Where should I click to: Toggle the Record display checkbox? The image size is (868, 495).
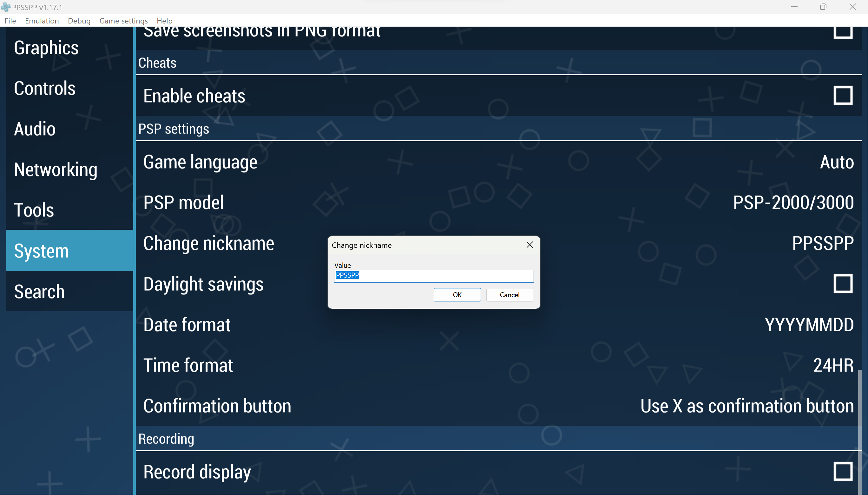tap(843, 472)
